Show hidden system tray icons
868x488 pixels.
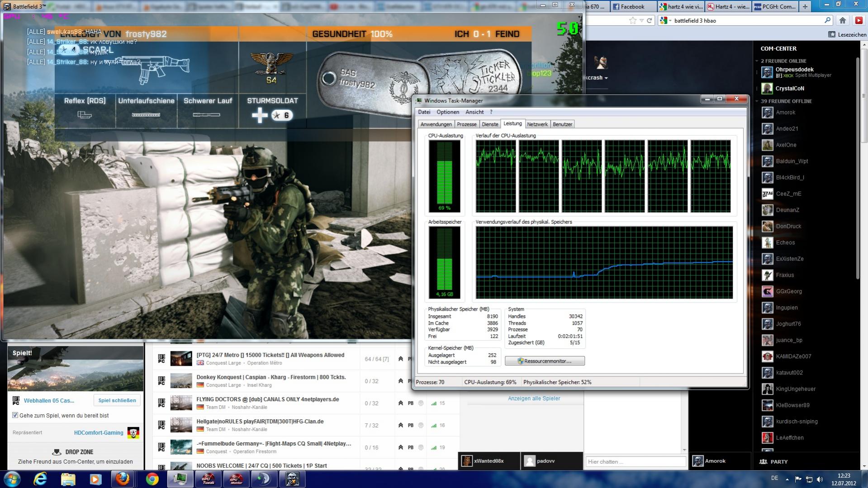coord(787,479)
